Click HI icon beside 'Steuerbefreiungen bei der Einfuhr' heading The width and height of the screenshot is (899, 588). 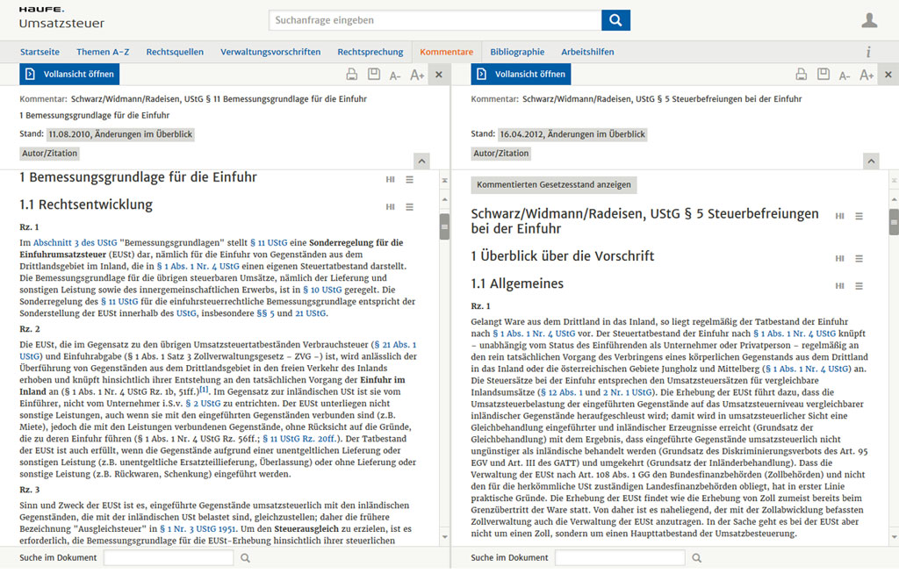pos(840,216)
